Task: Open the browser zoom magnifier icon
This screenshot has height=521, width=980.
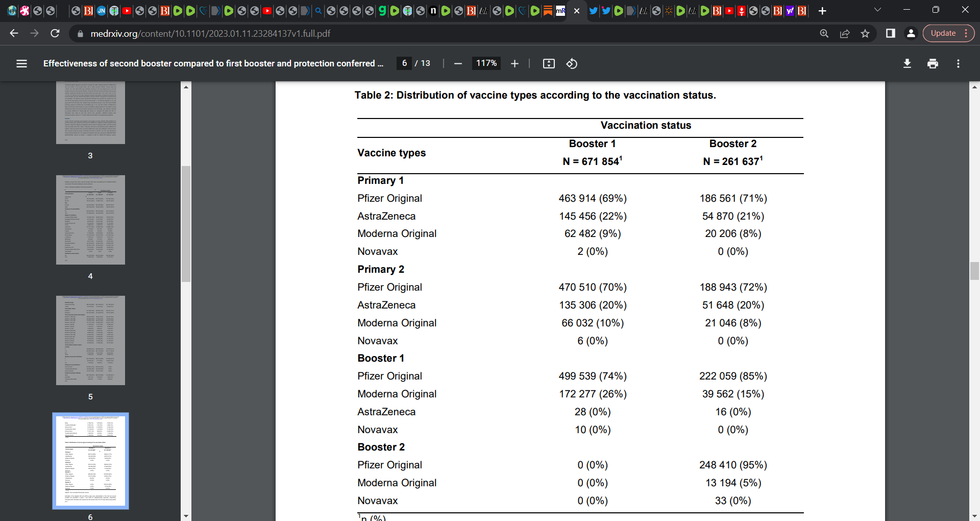Action: [x=824, y=33]
